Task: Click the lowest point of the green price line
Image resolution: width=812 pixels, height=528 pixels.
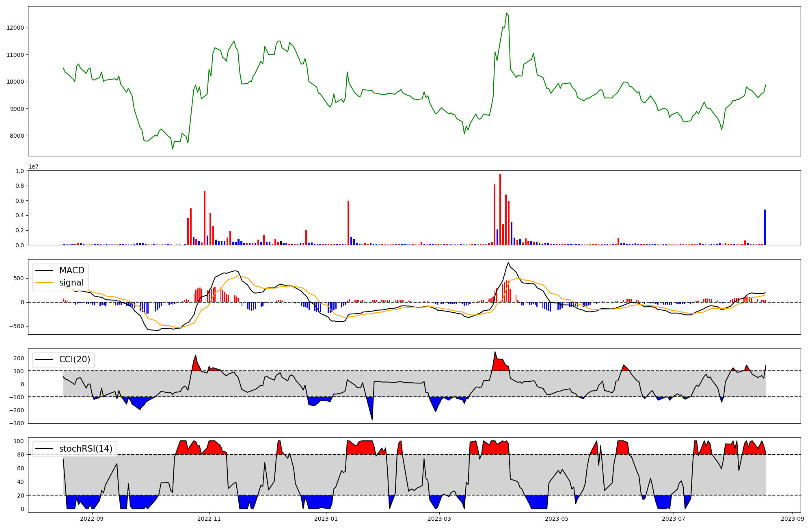Action: tap(173, 149)
